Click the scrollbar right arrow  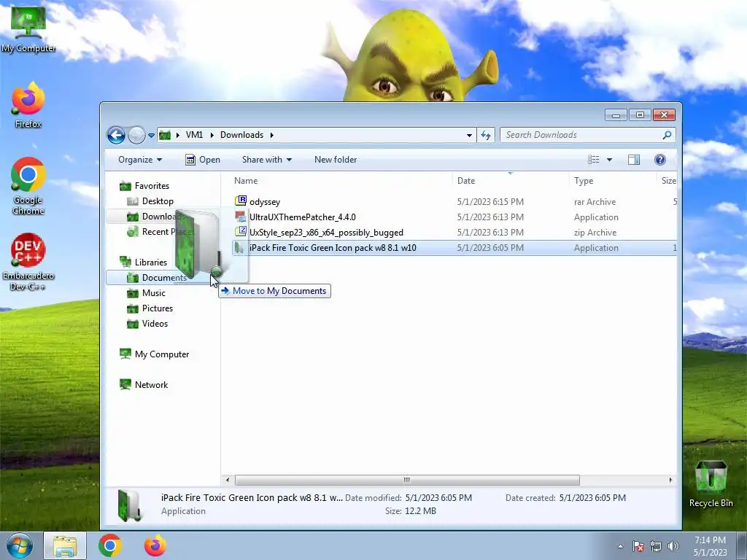pyautogui.click(x=670, y=480)
